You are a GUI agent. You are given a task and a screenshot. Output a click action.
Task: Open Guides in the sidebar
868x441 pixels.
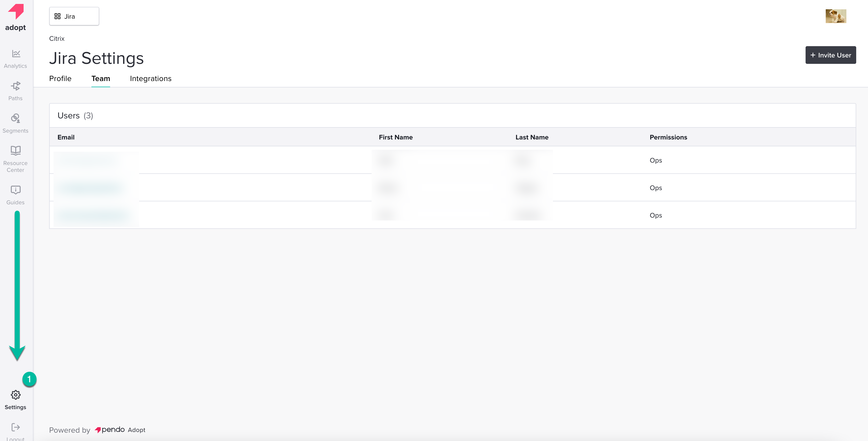[x=15, y=195]
